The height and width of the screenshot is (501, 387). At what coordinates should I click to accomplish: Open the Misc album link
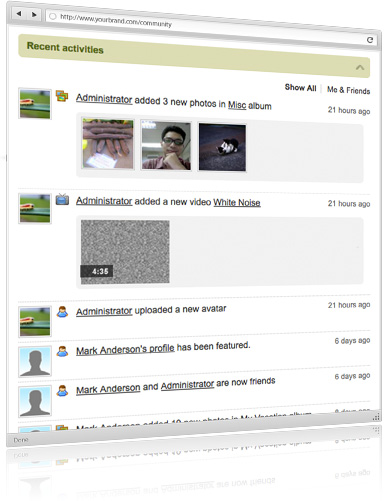237,105
